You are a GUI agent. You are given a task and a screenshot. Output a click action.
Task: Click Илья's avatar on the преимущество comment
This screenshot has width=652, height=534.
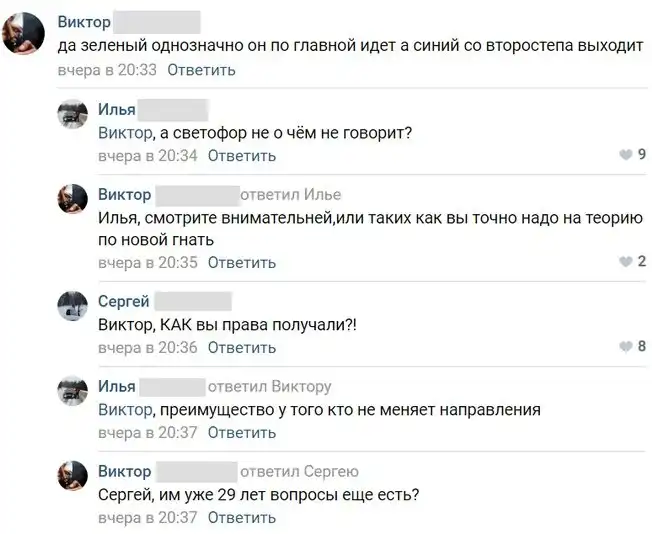[73, 392]
